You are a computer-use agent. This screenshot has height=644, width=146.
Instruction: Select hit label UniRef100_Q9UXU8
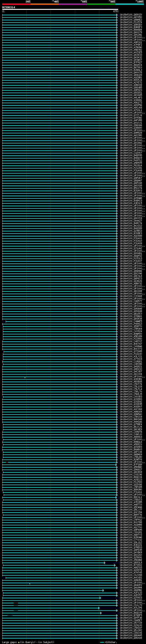pos(131,638)
